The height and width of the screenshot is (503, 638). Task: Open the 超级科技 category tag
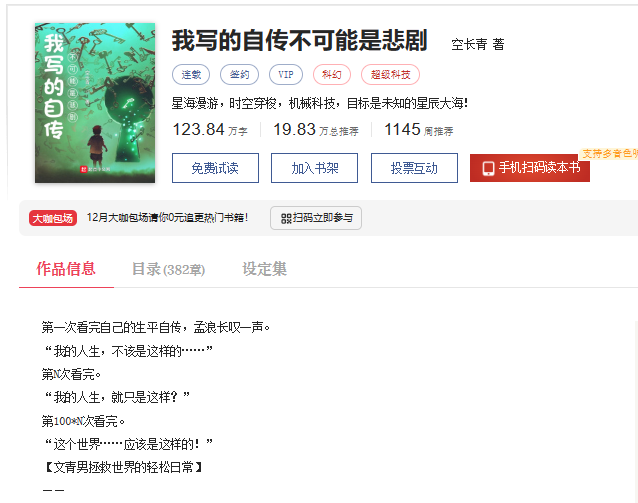click(390, 74)
